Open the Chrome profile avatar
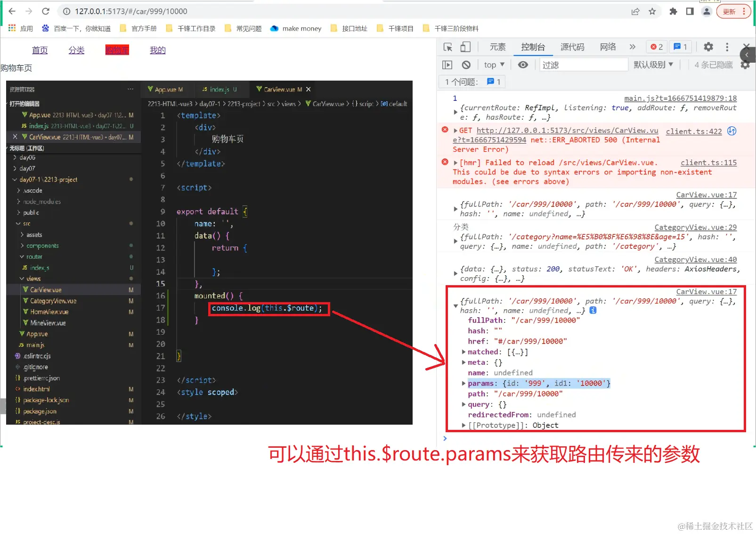 click(707, 11)
